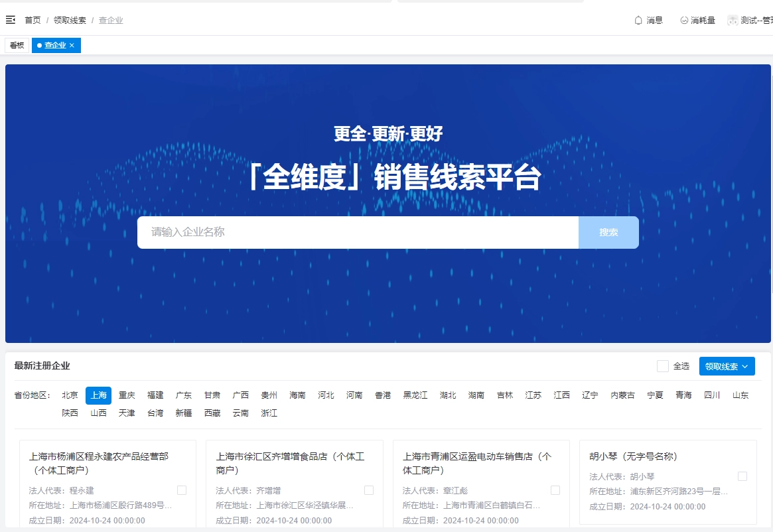Choose 福建 province filter
This screenshot has width=773, height=532.
[155, 395]
